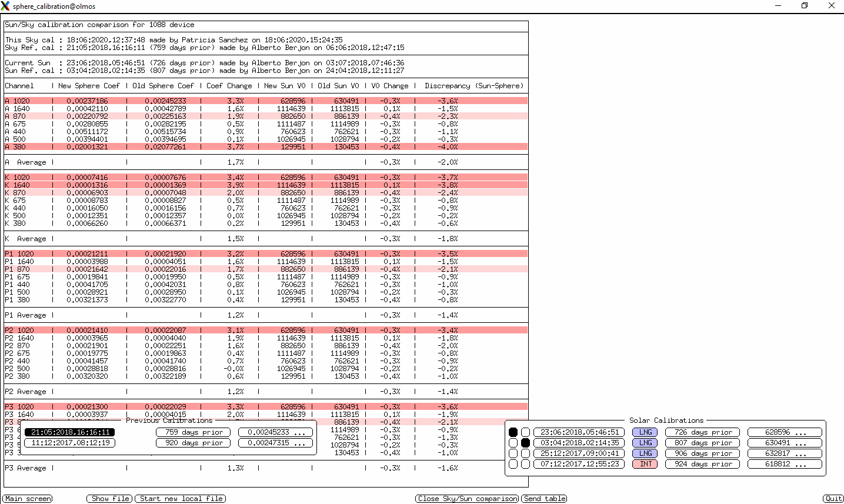Select Sun Ref radio for 07:12:2017,12:55:23 calibration
This screenshot has height=504, width=844.
click(525, 464)
